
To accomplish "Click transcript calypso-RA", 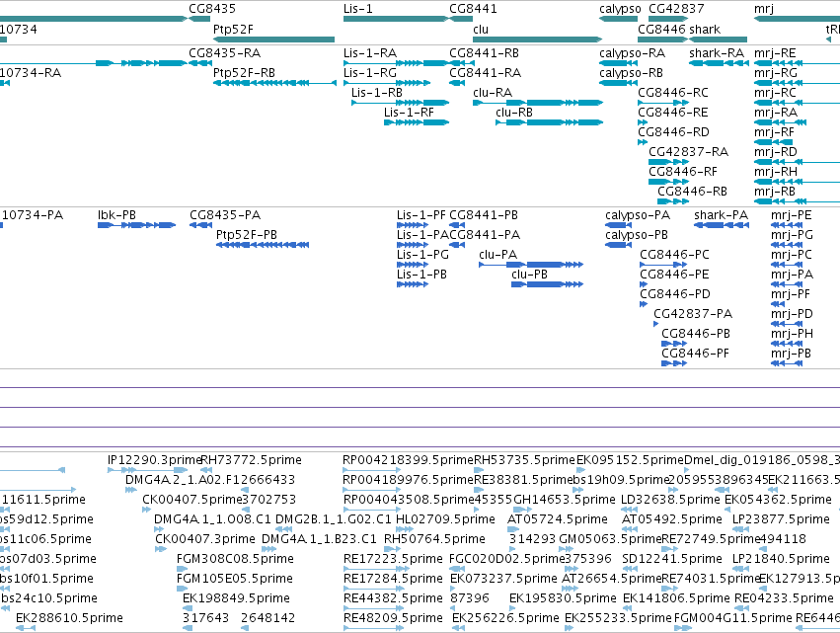I will click(632, 53).
